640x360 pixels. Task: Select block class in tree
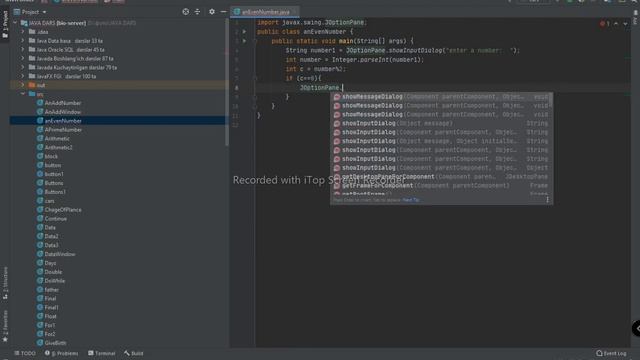[51, 156]
